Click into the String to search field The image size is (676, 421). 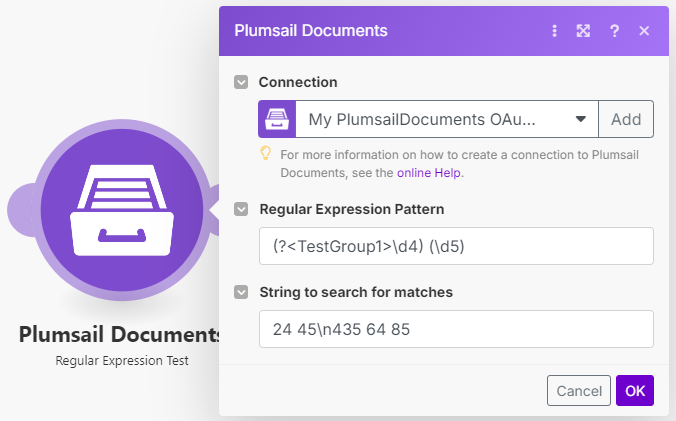coord(456,329)
